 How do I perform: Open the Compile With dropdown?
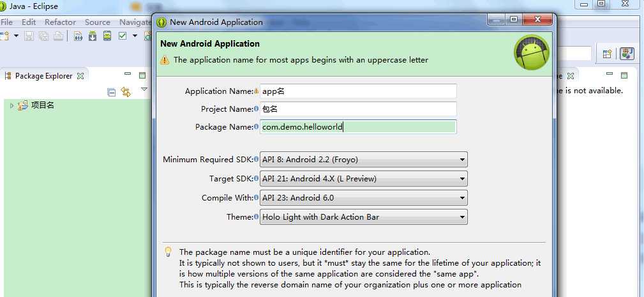363,198
